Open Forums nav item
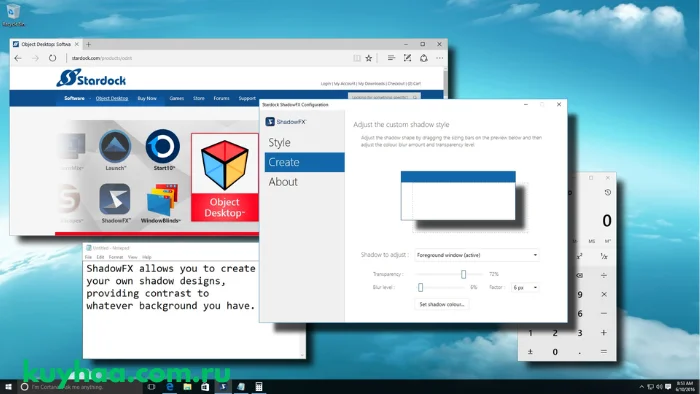Screen dimensions: 700x394 pos(221,98)
